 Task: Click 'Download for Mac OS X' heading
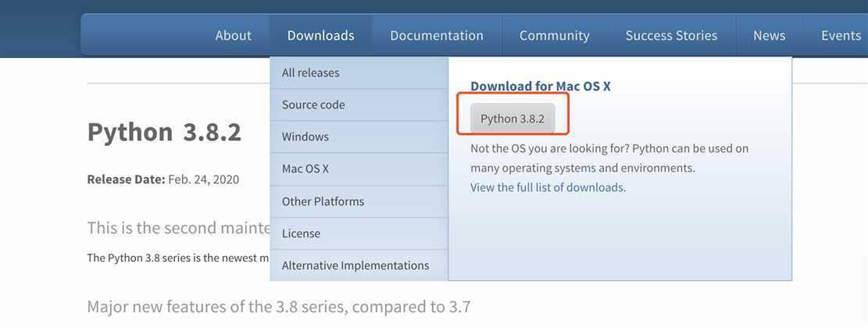(541, 87)
